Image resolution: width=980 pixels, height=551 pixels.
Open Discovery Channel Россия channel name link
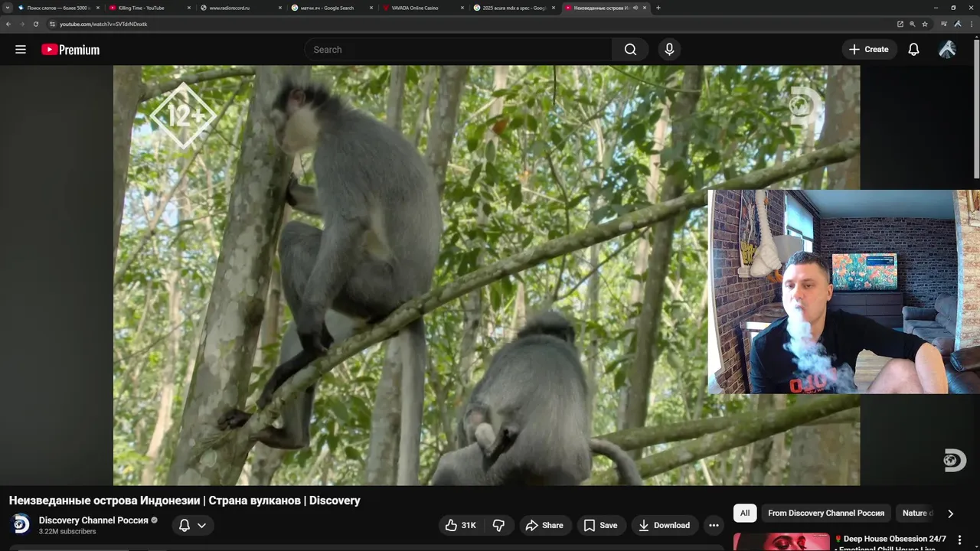click(93, 520)
